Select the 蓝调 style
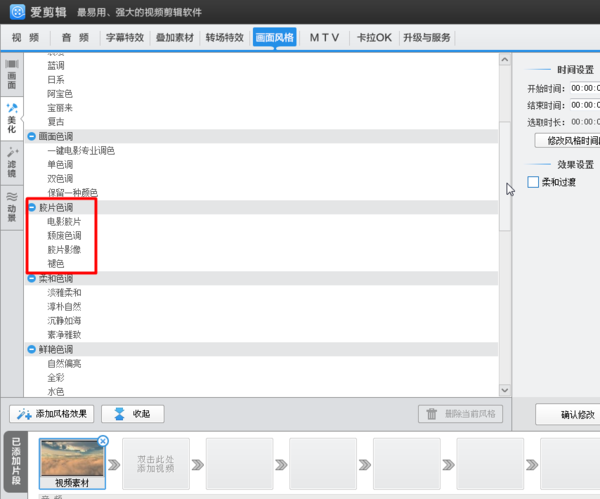This screenshot has width=600, height=499. point(56,65)
